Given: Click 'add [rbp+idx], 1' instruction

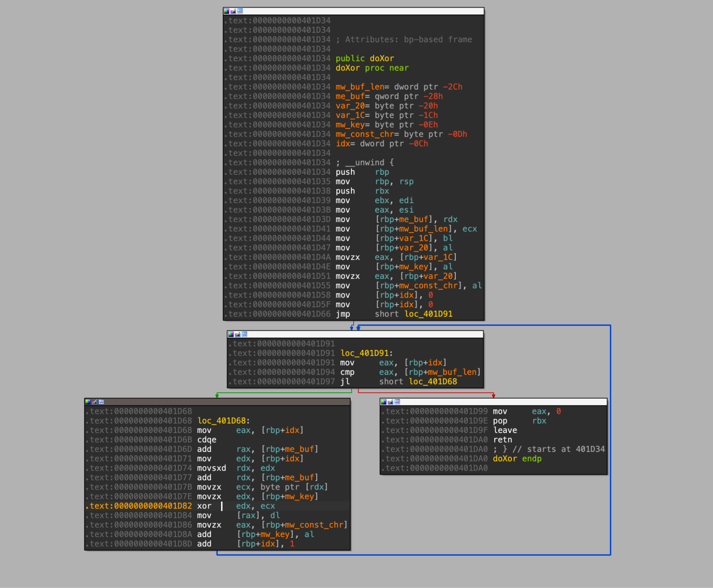Looking at the screenshot, I should coord(246,543).
